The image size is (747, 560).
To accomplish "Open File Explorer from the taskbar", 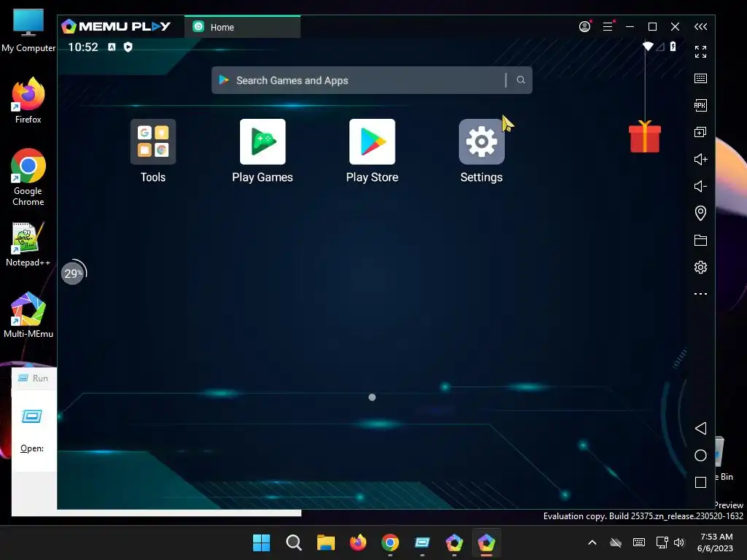I will [326, 542].
